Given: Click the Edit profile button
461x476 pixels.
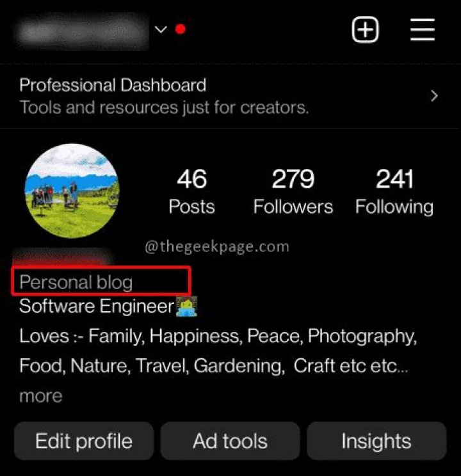Looking at the screenshot, I should 84,440.
